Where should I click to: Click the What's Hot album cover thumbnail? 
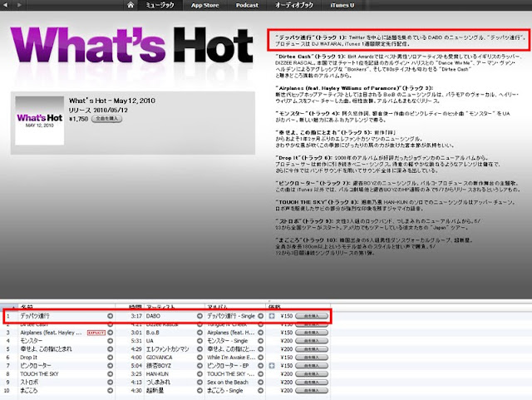40,121
